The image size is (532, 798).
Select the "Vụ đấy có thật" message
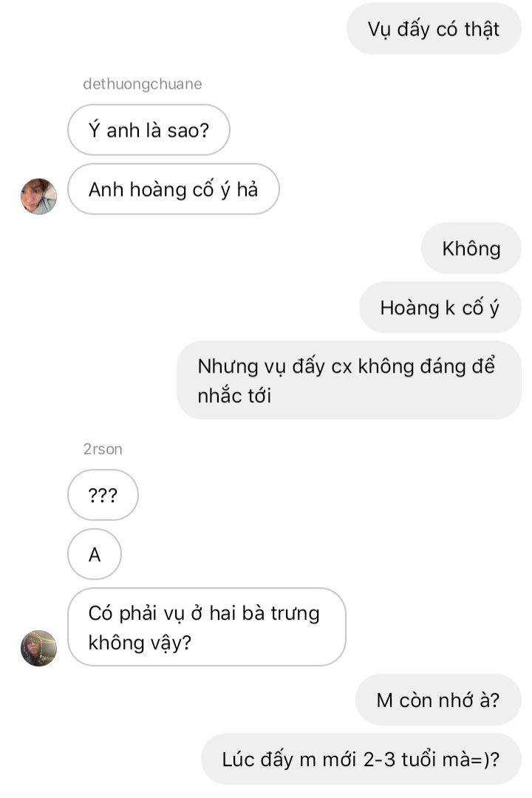click(434, 29)
